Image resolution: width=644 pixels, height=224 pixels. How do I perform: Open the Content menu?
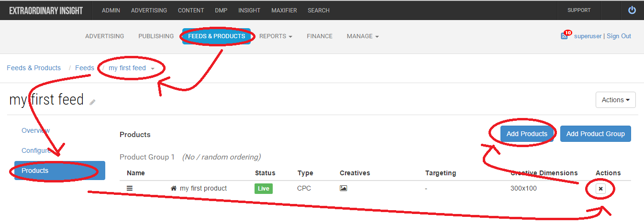191,10
